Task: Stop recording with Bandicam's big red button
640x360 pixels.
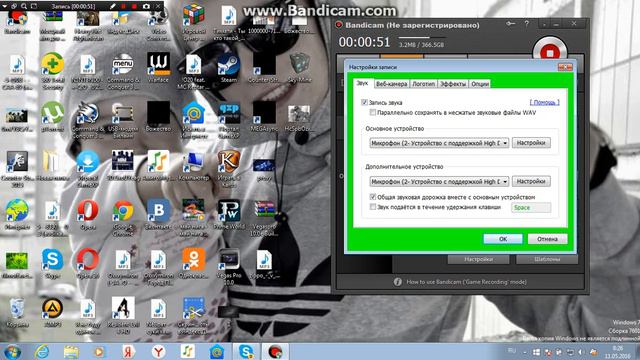Action: [x=549, y=52]
